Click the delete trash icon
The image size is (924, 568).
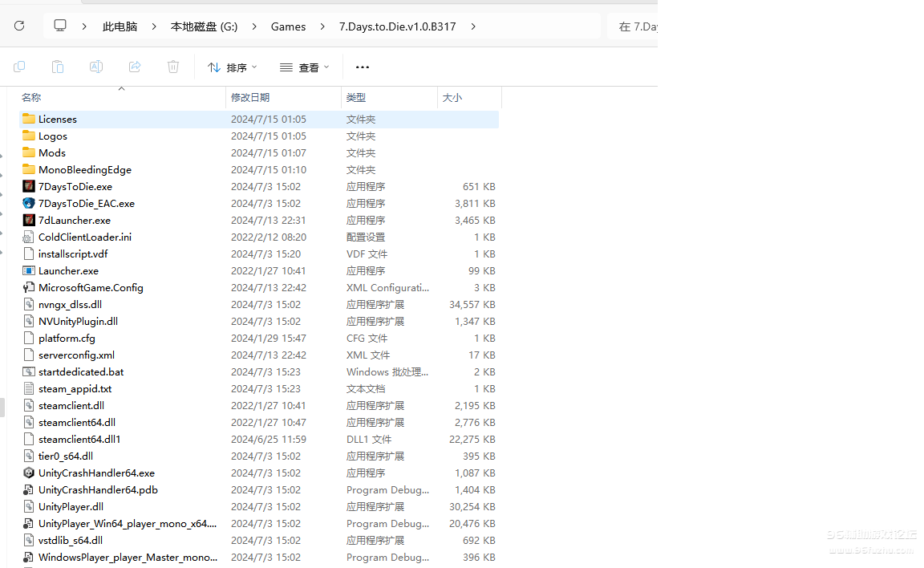point(173,67)
